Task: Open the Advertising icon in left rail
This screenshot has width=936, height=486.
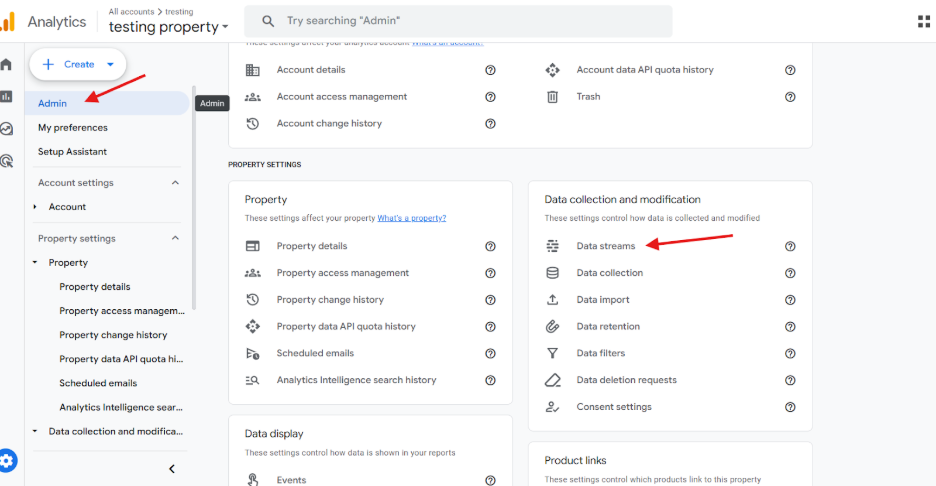Action: (x=7, y=160)
